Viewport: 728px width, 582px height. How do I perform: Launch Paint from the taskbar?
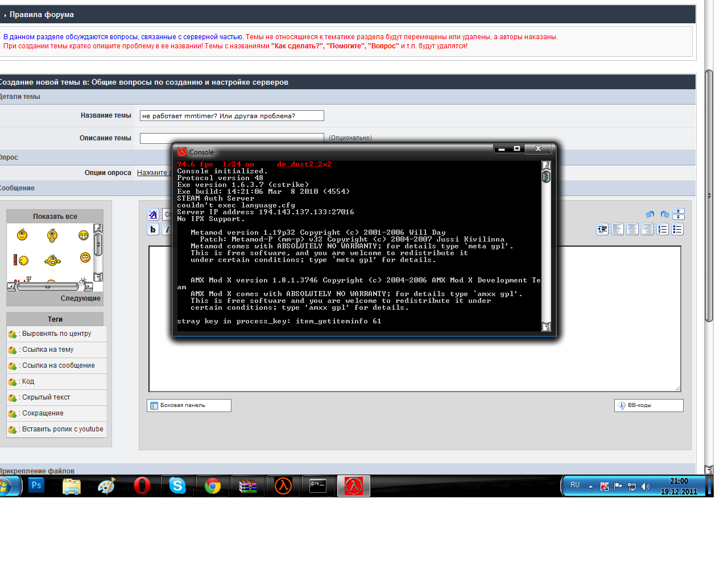tap(106, 487)
